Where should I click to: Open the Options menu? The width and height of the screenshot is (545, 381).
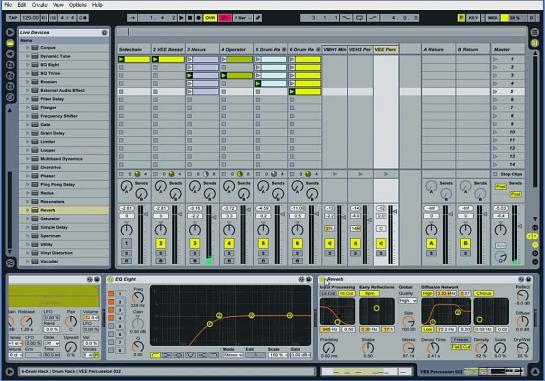pos(78,5)
